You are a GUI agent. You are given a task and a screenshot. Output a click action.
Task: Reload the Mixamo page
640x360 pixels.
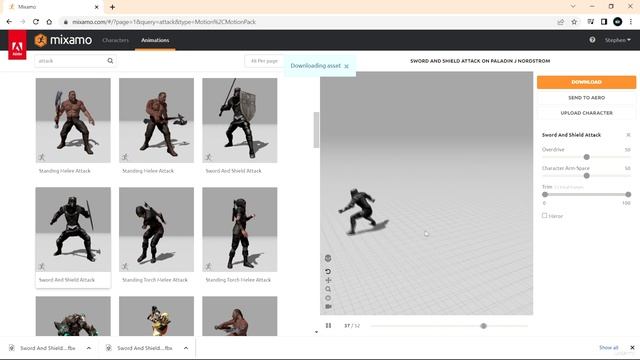point(36,22)
